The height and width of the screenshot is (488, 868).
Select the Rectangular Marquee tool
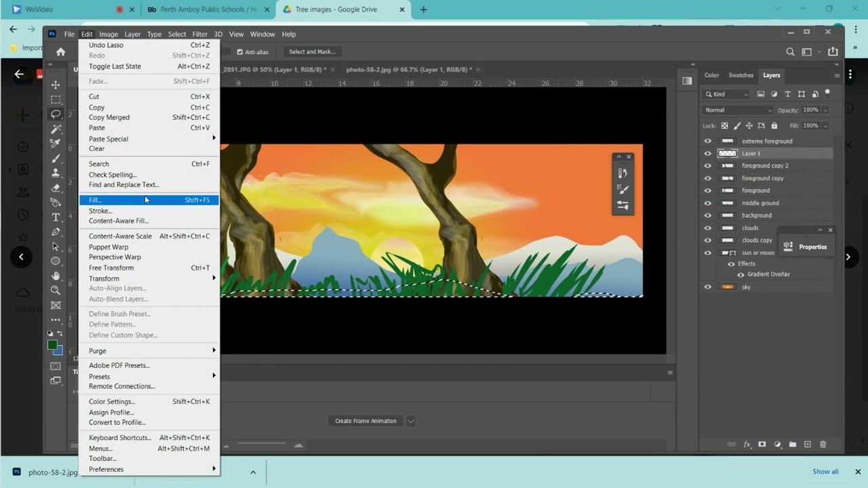coord(56,100)
